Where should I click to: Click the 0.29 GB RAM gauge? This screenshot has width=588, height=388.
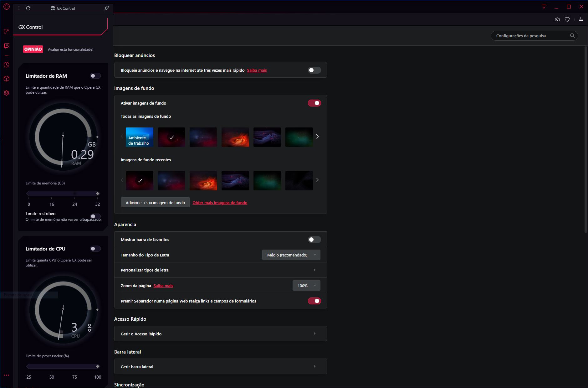(63, 137)
